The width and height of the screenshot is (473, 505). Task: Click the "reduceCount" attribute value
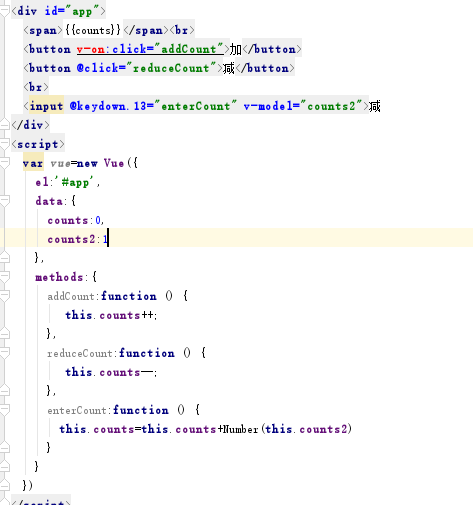(x=171, y=68)
